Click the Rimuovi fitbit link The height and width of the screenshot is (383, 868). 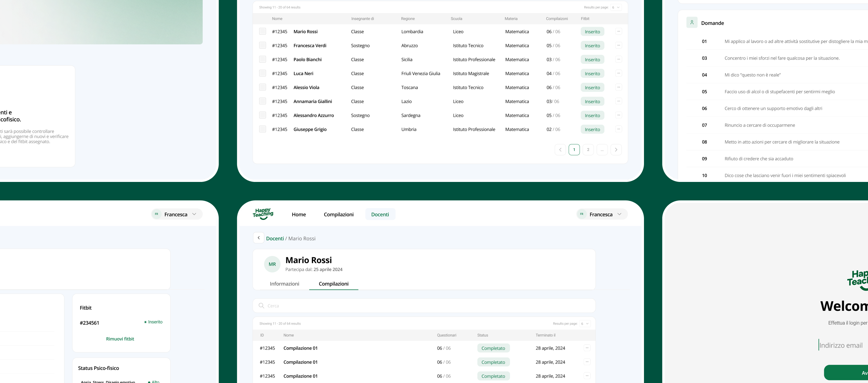click(120, 339)
